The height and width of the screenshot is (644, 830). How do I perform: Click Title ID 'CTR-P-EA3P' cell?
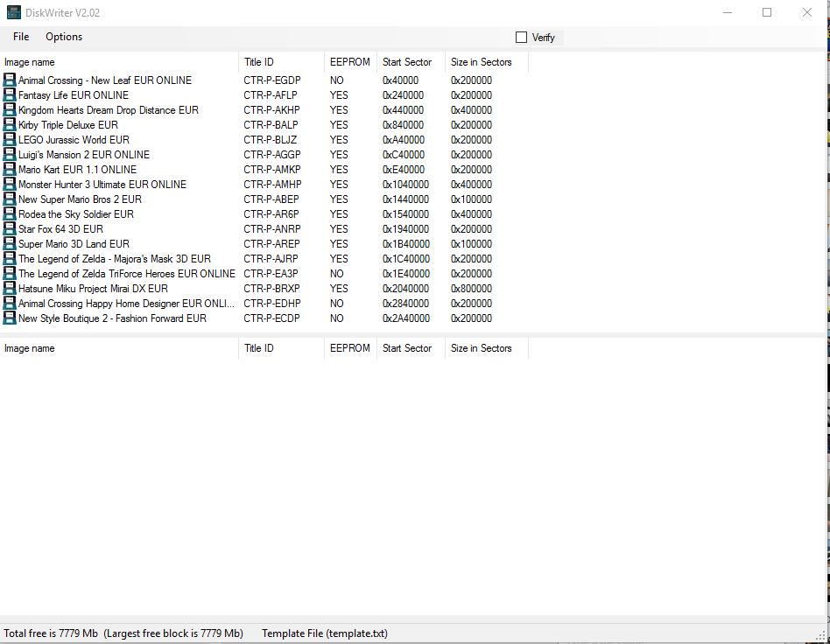[271, 273]
